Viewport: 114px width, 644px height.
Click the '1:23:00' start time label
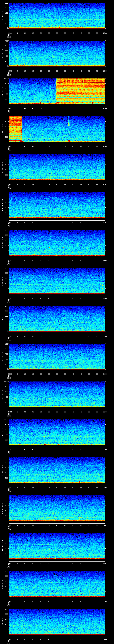[9, 374]
